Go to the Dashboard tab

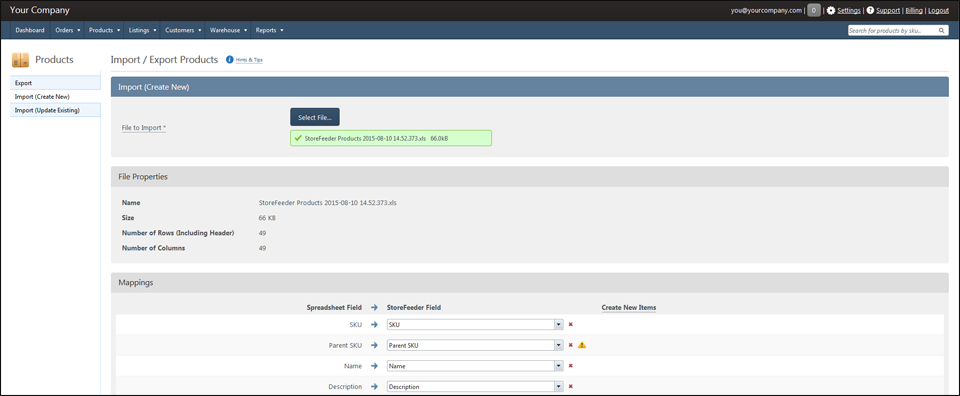click(30, 30)
